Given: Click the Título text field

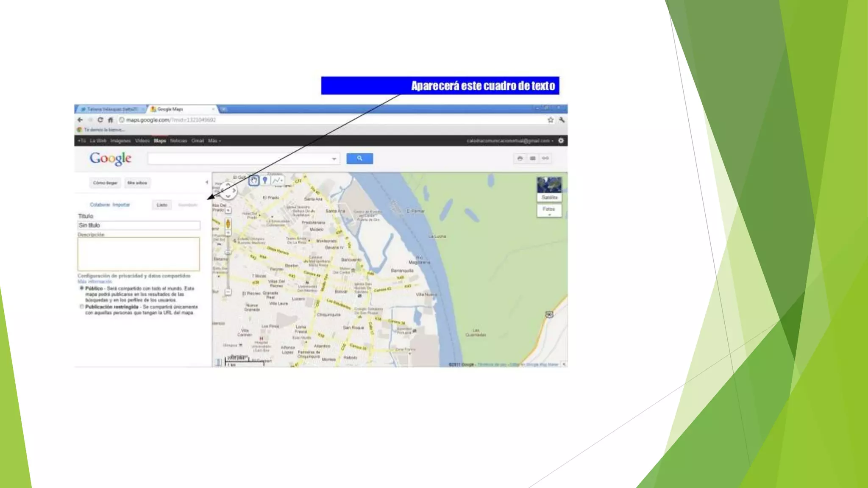Looking at the screenshot, I should pyautogui.click(x=139, y=225).
